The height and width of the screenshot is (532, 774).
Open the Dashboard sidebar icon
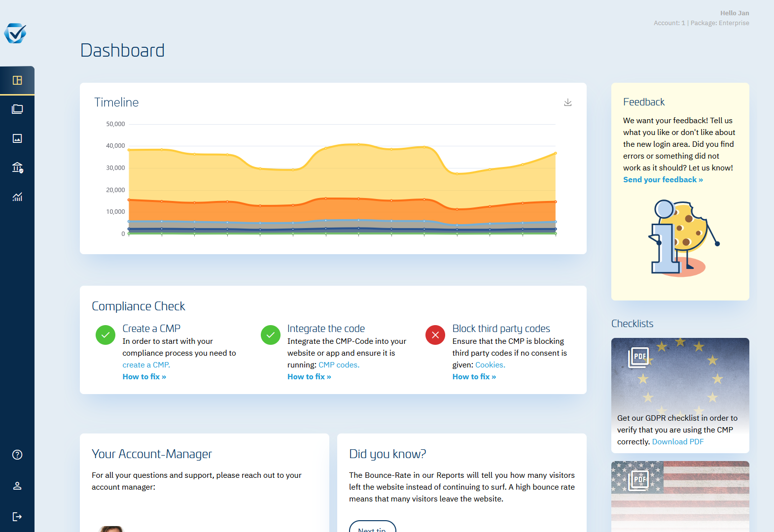coord(17,80)
